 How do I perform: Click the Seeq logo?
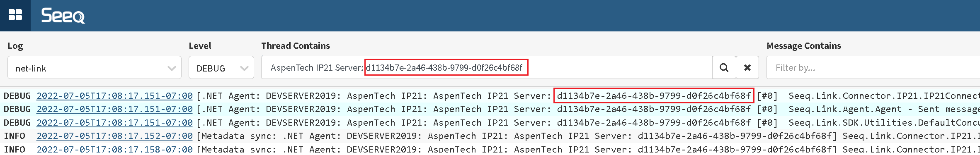tap(63, 16)
